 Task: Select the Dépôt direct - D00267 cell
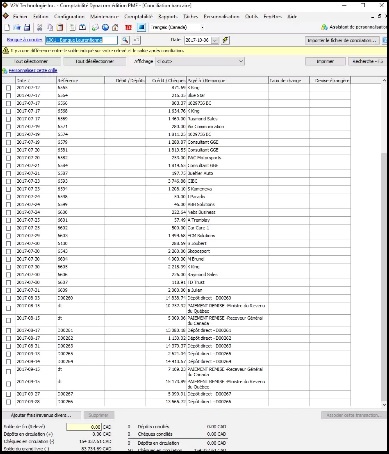pos(228,394)
